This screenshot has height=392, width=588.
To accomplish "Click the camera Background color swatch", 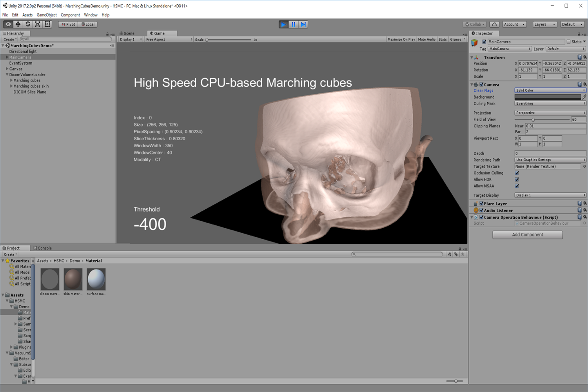I will tap(547, 97).
